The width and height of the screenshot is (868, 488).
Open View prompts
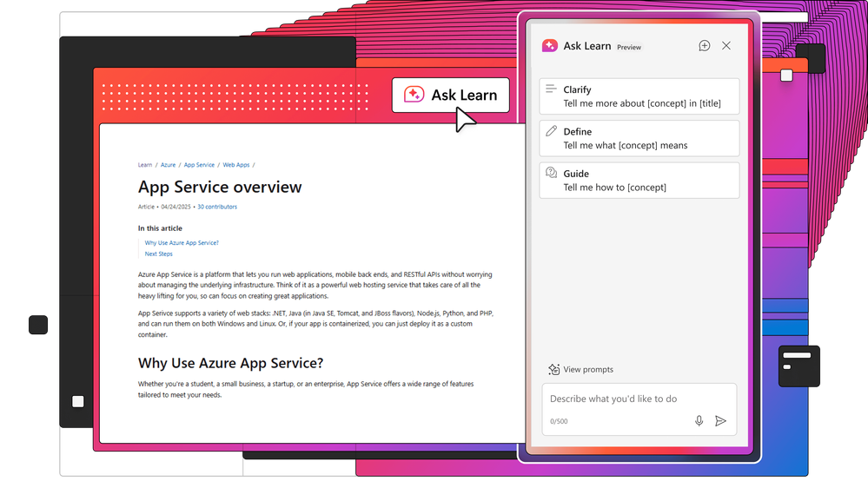(580, 369)
